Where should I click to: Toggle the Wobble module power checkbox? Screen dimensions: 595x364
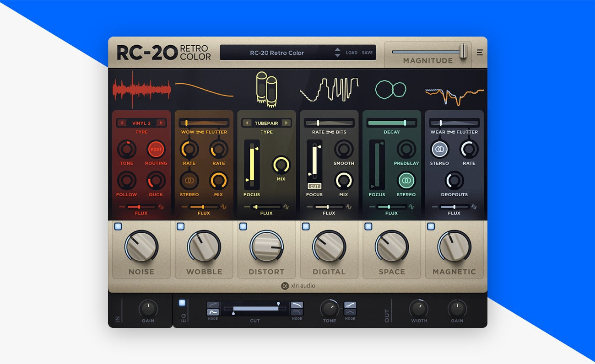180,226
